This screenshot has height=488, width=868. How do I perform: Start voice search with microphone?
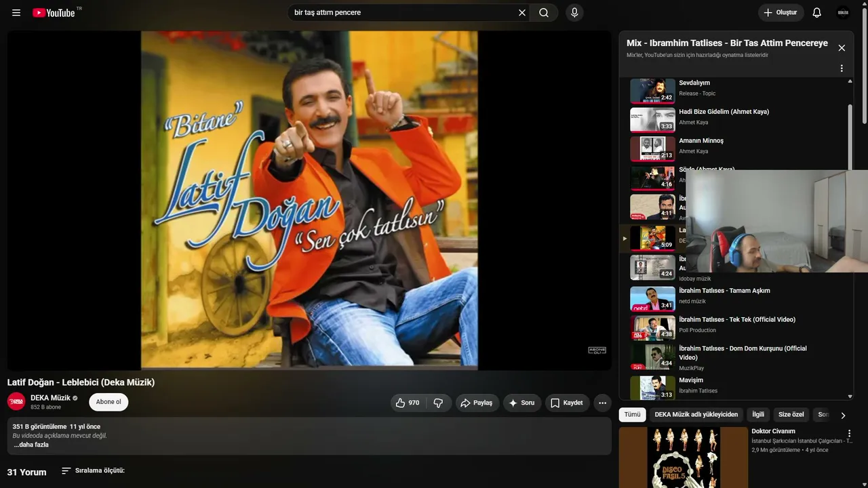coord(574,13)
